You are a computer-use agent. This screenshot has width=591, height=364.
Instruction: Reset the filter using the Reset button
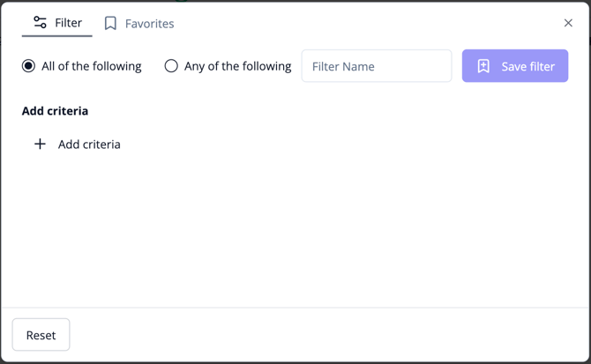pos(41,335)
